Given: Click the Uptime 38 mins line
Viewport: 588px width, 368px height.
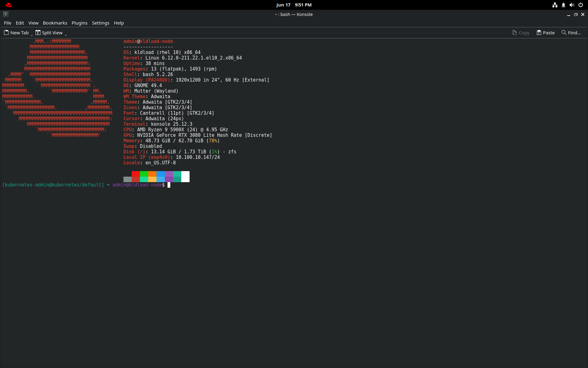Looking at the screenshot, I should [x=144, y=63].
